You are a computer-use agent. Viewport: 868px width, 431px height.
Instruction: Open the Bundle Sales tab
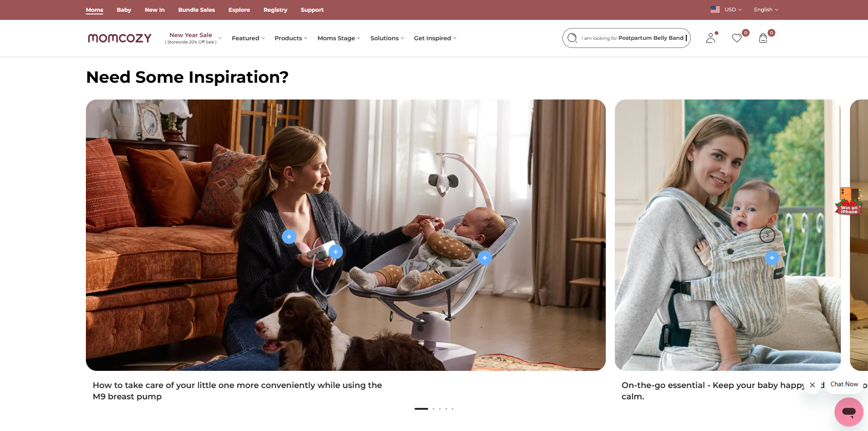(x=196, y=9)
